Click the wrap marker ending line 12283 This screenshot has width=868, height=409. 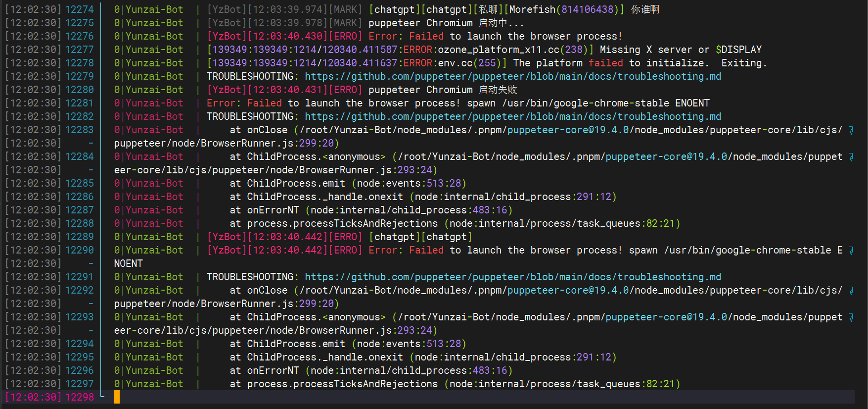click(x=851, y=130)
